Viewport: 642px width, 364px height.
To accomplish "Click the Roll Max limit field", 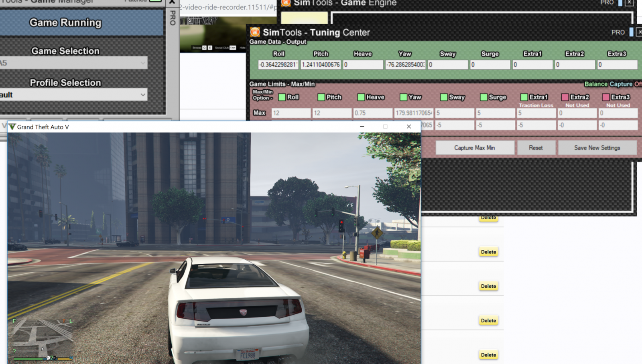I will pyautogui.click(x=291, y=113).
